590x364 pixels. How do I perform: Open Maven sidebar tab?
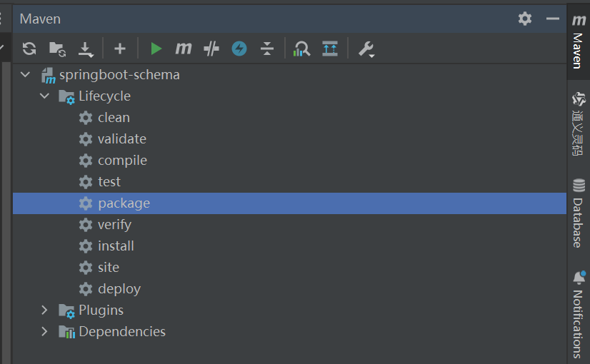[x=579, y=41]
